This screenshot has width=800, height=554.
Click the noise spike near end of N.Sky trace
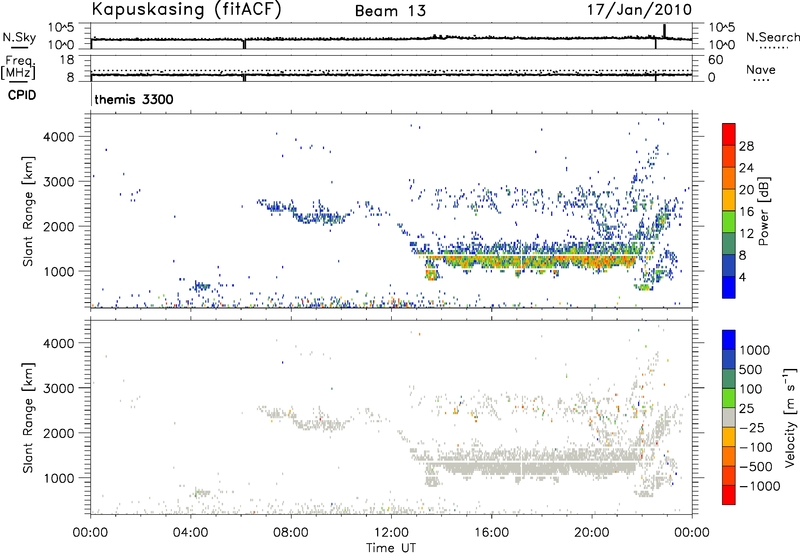664,31
